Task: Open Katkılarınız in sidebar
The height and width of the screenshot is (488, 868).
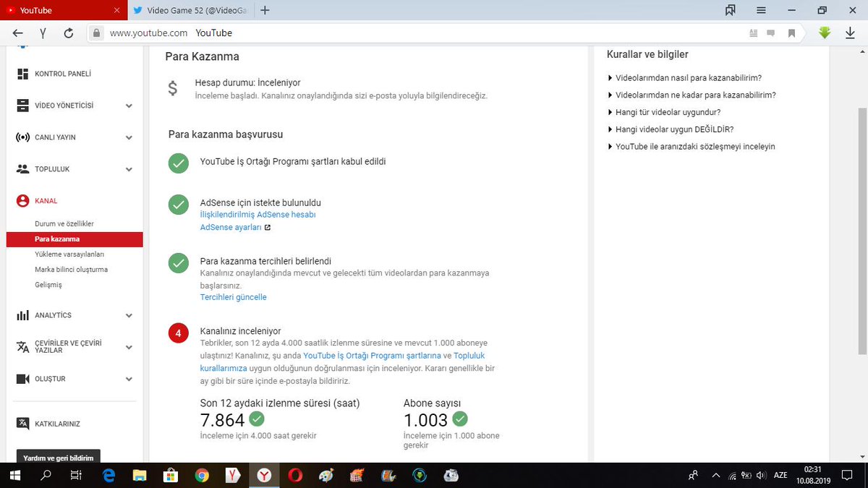Action: click(57, 424)
